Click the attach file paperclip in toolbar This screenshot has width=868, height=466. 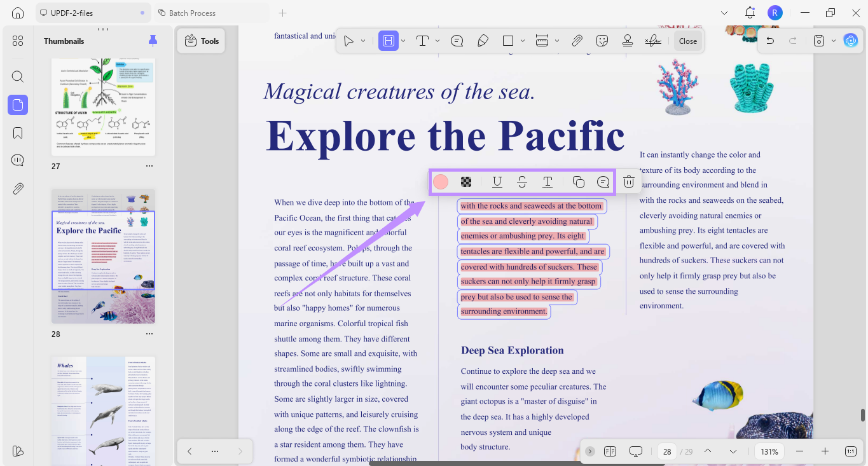(x=577, y=41)
